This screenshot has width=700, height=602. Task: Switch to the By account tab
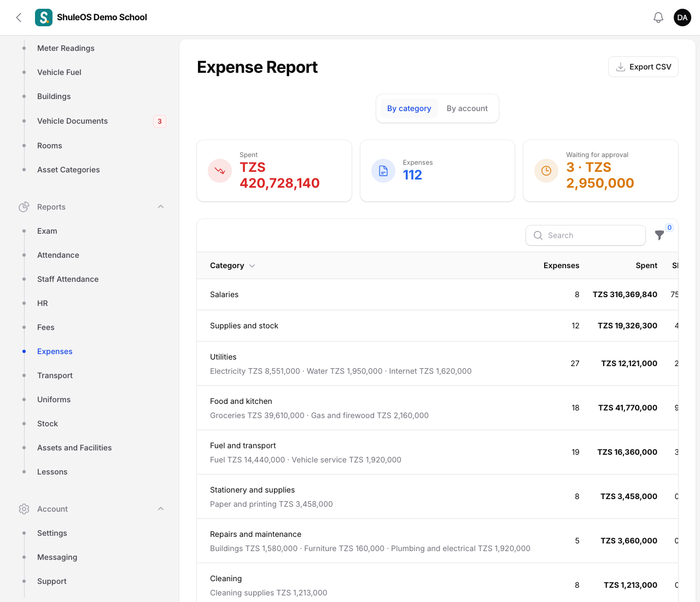pyautogui.click(x=467, y=108)
